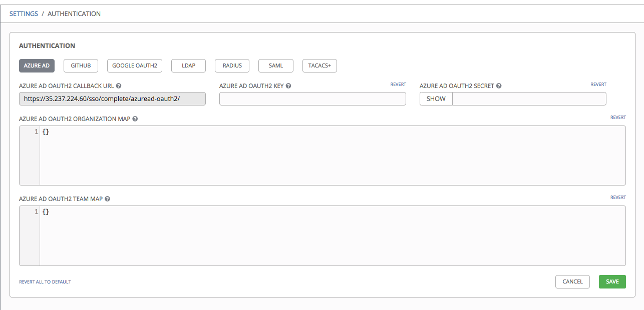644x310 pixels.
Task: Navigate back via the Settings breadcrumb
Action: (24, 13)
